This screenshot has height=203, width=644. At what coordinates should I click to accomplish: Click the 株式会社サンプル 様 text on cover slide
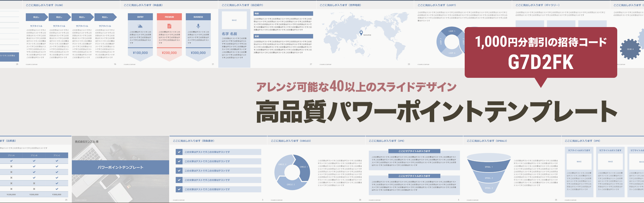tap(87, 141)
